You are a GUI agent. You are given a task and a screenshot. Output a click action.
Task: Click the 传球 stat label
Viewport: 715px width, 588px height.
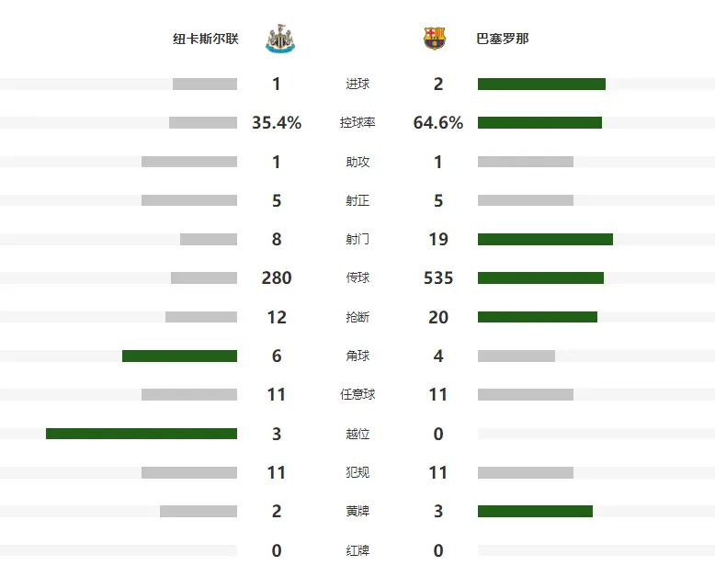pyautogui.click(x=357, y=278)
